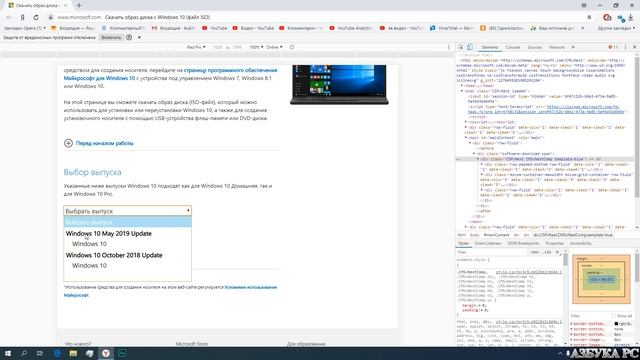This screenshot has height=360, width=640.
Task: Expand the noscript element node
Action: point(466,122)
